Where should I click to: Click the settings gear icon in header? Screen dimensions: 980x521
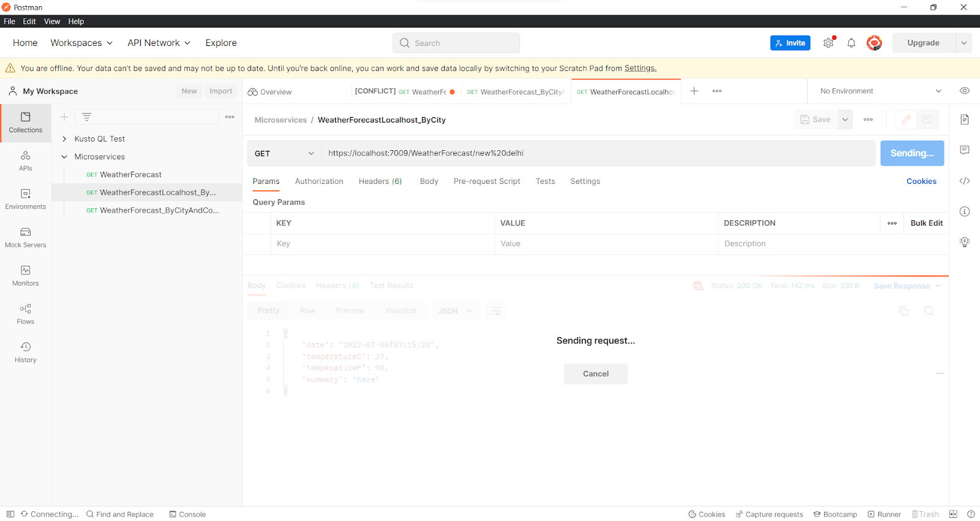[x=829, y=43]
